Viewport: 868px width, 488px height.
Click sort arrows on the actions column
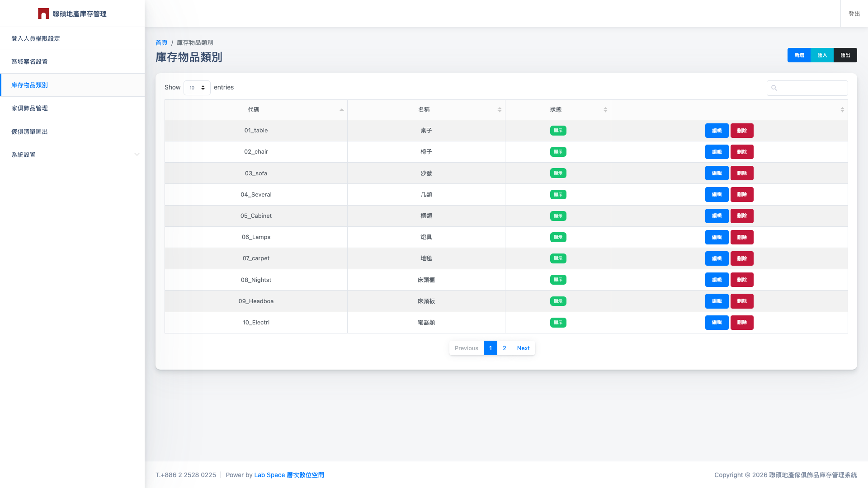(x=842, y=110)
